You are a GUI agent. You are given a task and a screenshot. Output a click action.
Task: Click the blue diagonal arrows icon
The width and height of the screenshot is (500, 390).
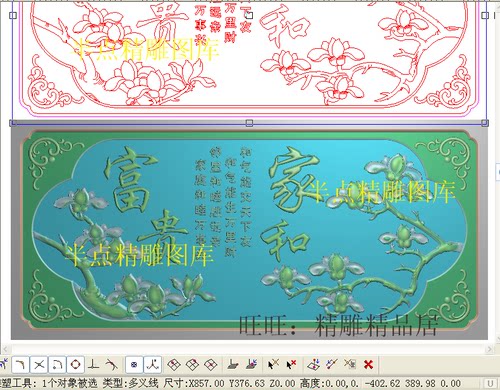click(x=332, y=364)
